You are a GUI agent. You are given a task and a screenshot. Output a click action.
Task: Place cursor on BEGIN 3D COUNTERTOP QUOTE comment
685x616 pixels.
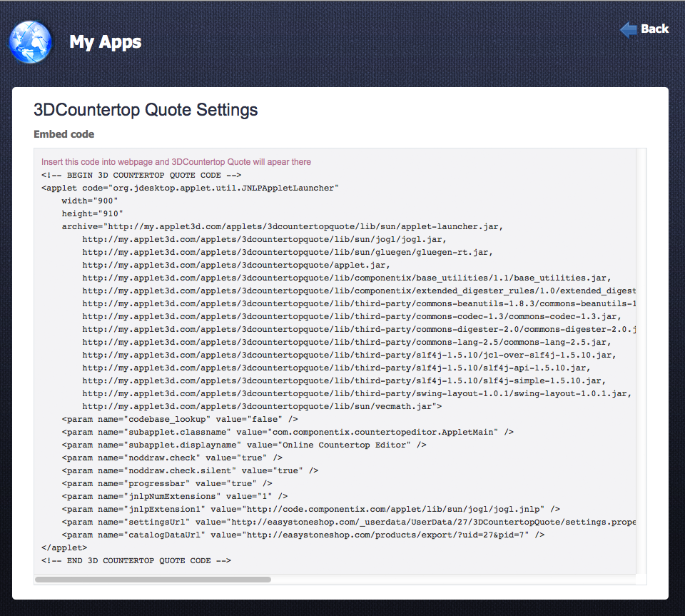point(141,175)
